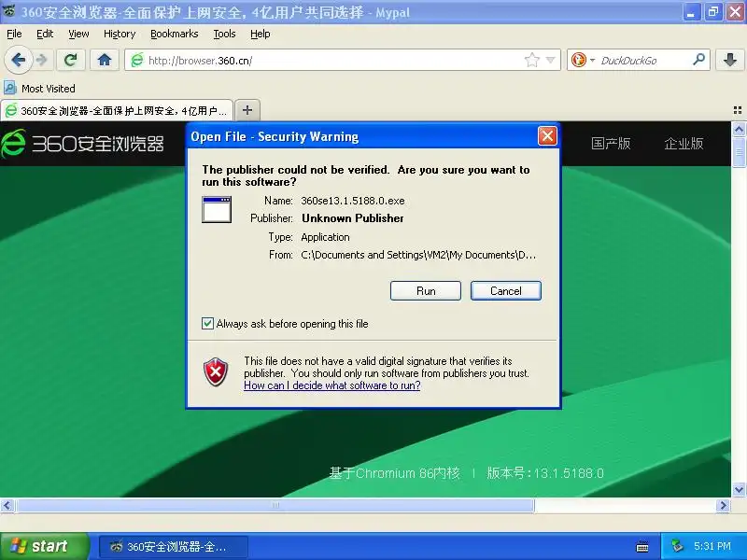
Task: Open the downloads arrow button
Action: pos(730,60)
